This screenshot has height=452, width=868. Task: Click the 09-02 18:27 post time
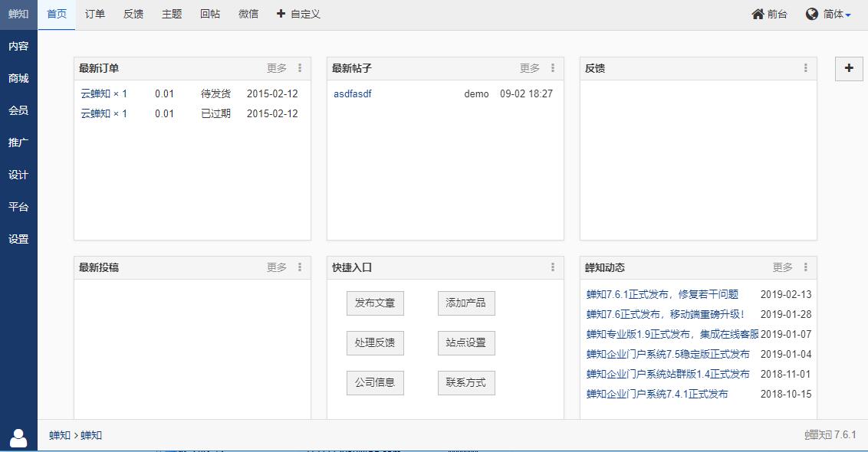click(x=527, y=93)
